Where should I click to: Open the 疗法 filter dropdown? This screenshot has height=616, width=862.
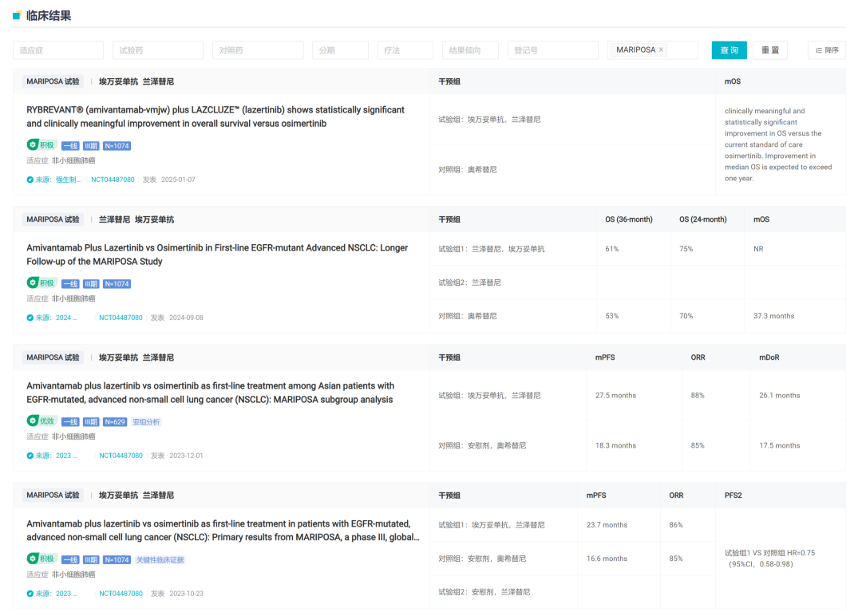(x=405, y=50)
